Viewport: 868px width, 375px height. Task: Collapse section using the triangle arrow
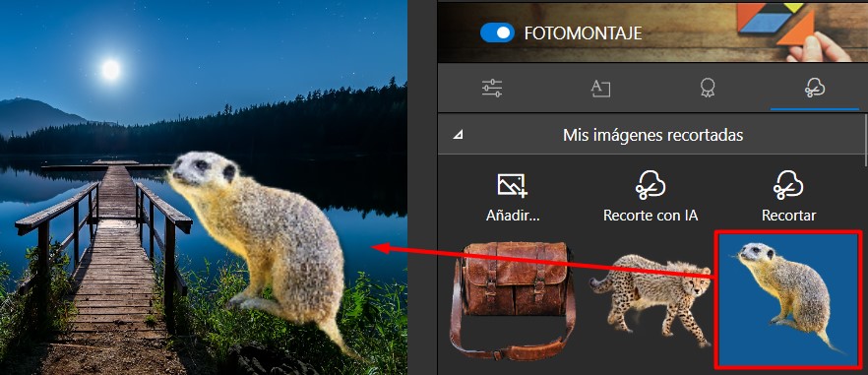click(x=458, y=135)
